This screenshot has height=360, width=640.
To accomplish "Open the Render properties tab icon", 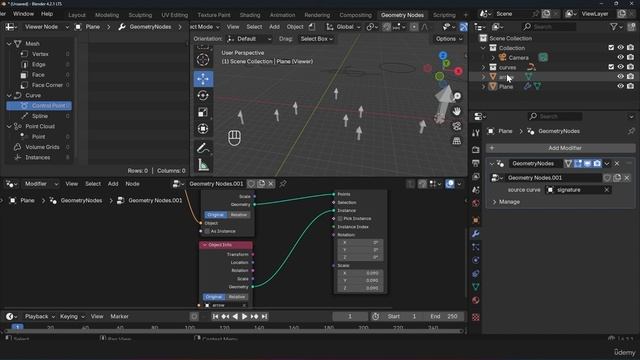I will [x=476, y=150].
